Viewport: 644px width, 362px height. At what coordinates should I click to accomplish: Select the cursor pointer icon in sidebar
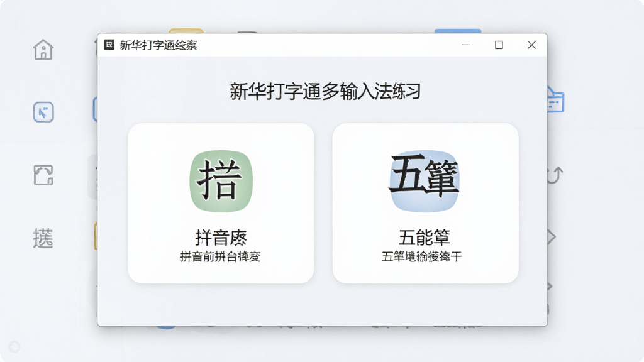(43, 112)
